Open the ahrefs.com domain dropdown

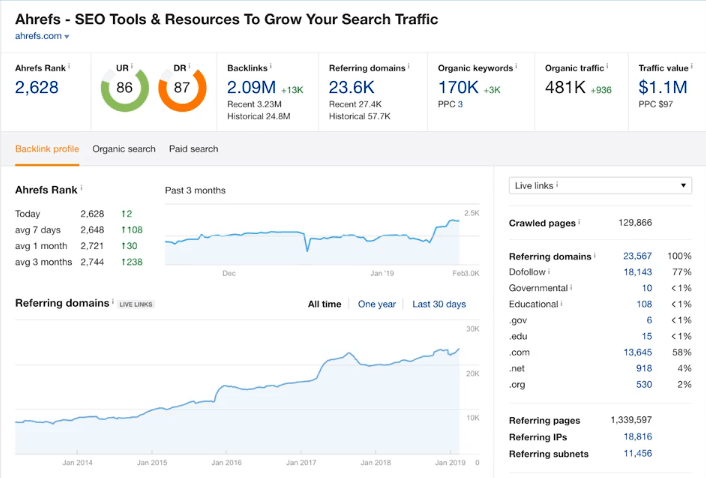coord(42,36)
